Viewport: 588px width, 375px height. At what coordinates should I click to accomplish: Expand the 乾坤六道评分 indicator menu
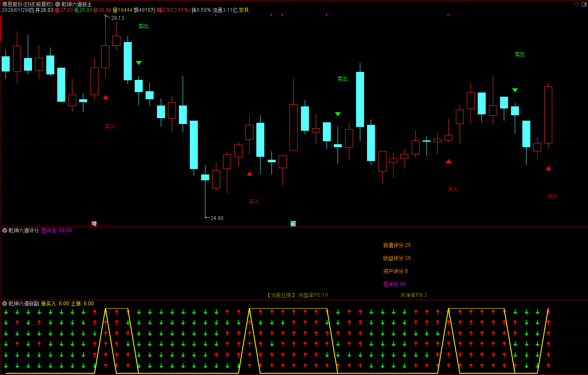coord(5,230)
